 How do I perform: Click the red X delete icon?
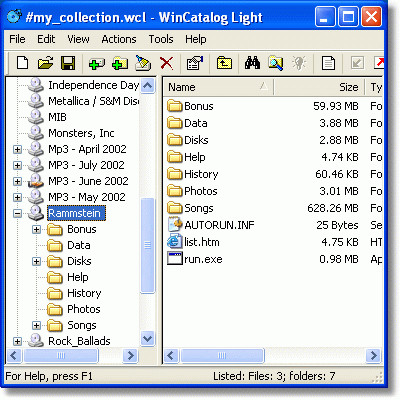tap(166, 63)
